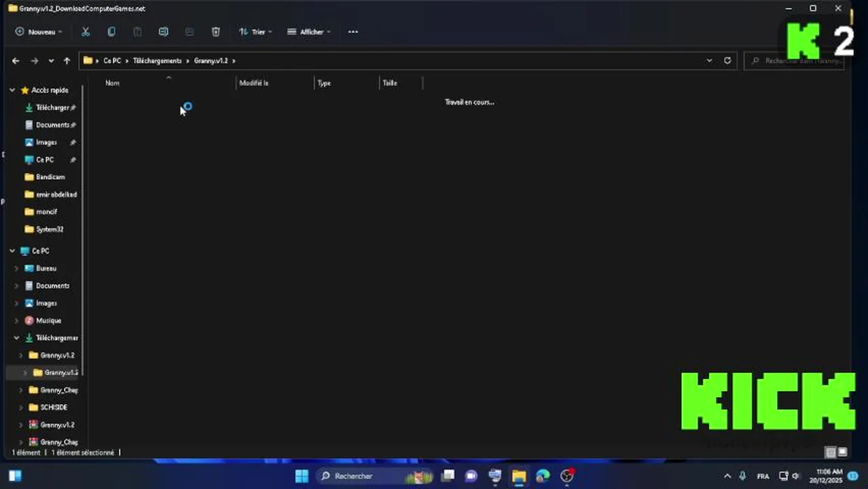Collapse the Accès rapide section

[12, 90]
